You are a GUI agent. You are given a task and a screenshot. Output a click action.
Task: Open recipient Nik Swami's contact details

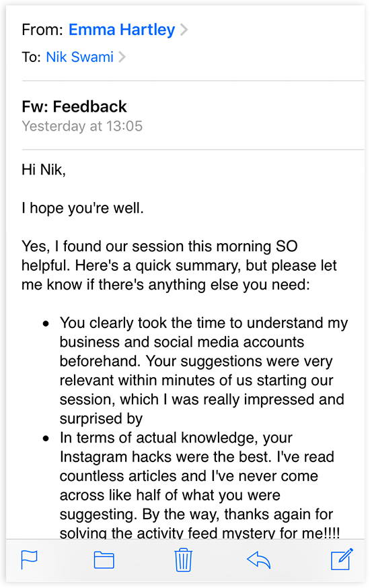(x=80, y=57)
